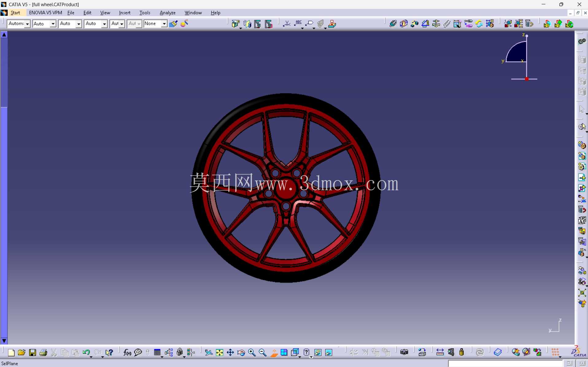Open the None dropdown in graphic properties

click(x=164, y=24)
